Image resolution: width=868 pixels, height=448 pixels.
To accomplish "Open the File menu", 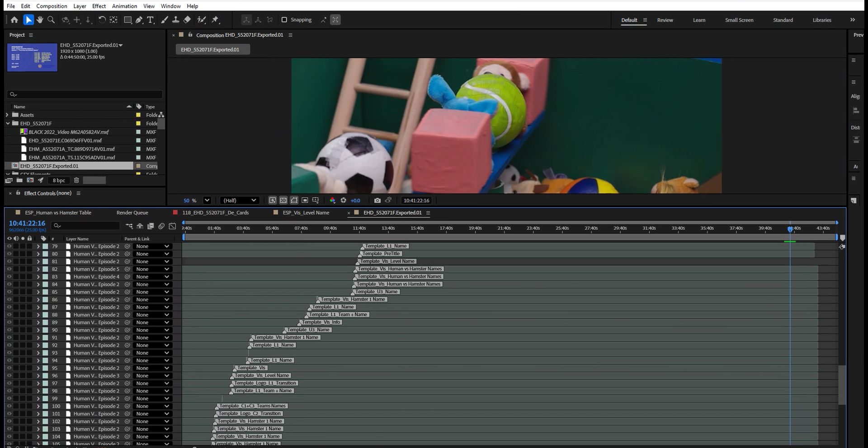I will pyautogui.click(x=11, y=6).
